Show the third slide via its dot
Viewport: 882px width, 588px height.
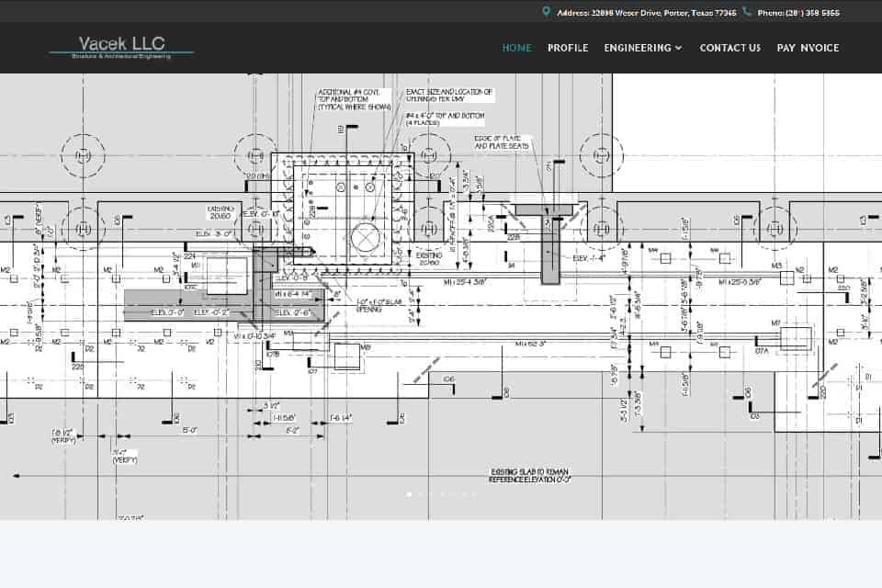(x=431, y=494)
